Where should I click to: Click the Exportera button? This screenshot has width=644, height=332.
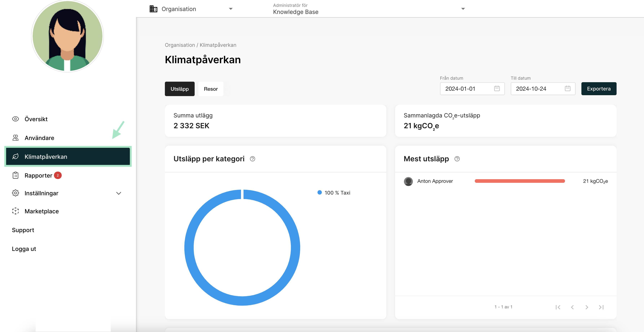pos(599,89)
